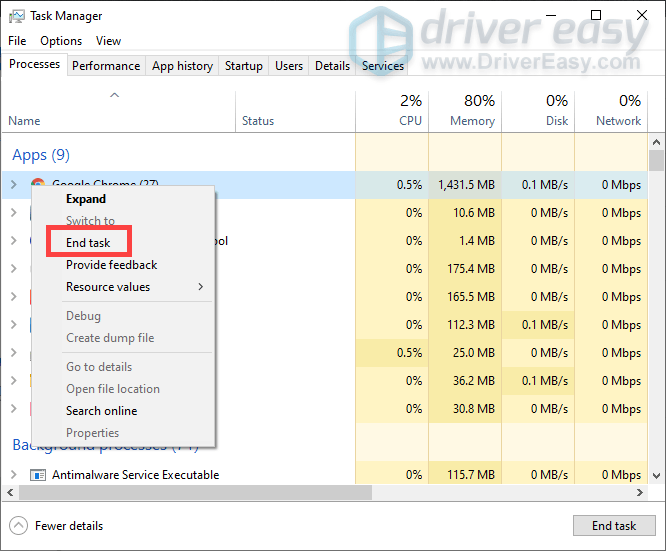Screen dimensions: 666x551
Task: Go to the Users tab
Action: [x=289, y=66]
